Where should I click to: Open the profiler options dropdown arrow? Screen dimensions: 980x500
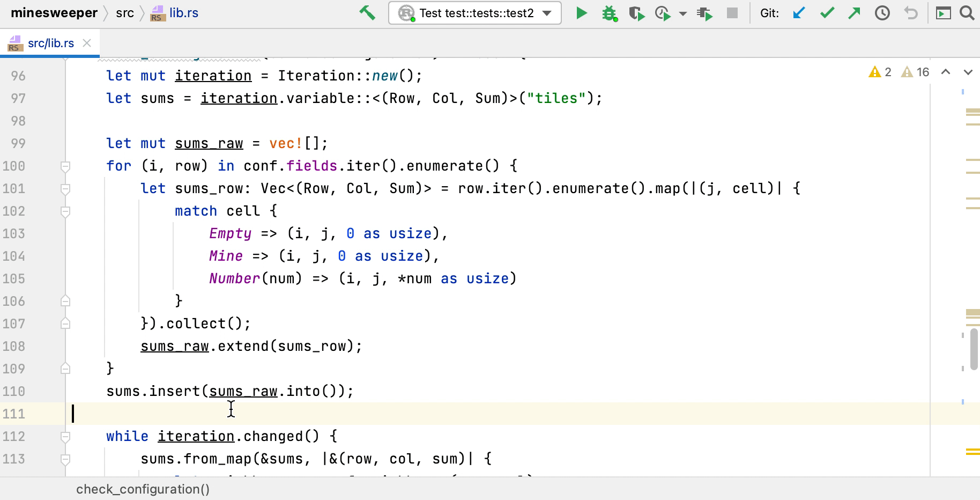point(683,13)
